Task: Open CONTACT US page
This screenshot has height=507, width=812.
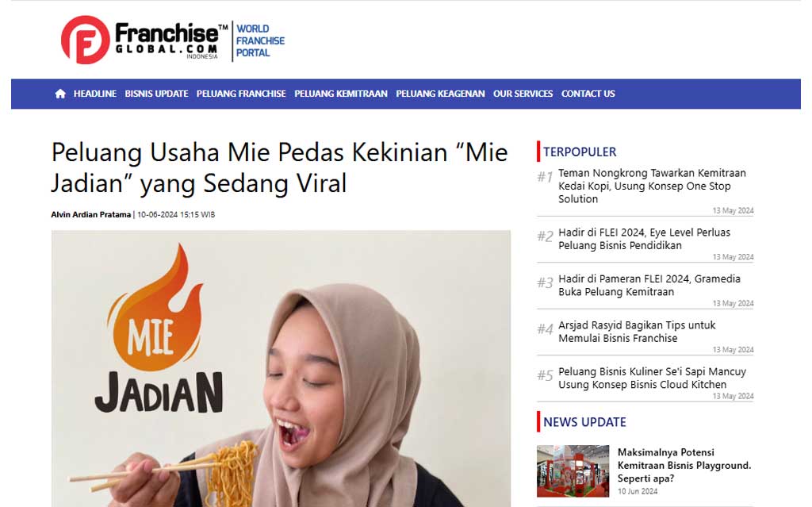Action: click(588, 94)
